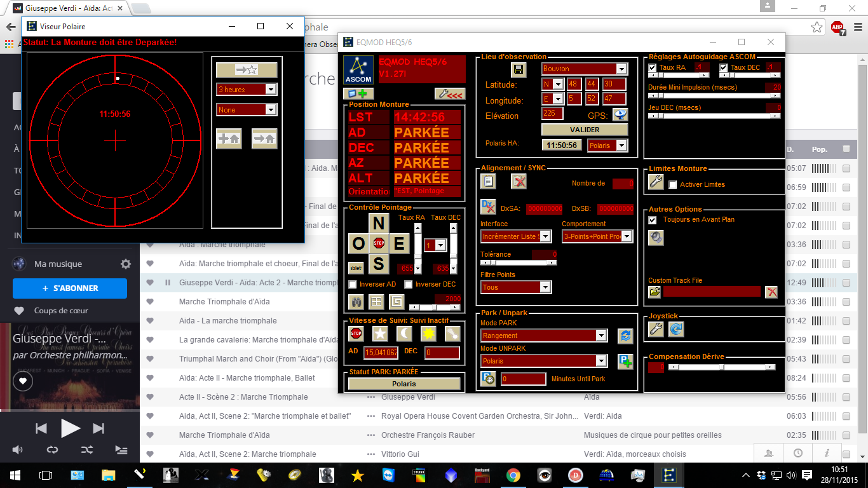
Task: Click the grid mosaic icon in Contrôle Pointage
Action: point(376,301)
